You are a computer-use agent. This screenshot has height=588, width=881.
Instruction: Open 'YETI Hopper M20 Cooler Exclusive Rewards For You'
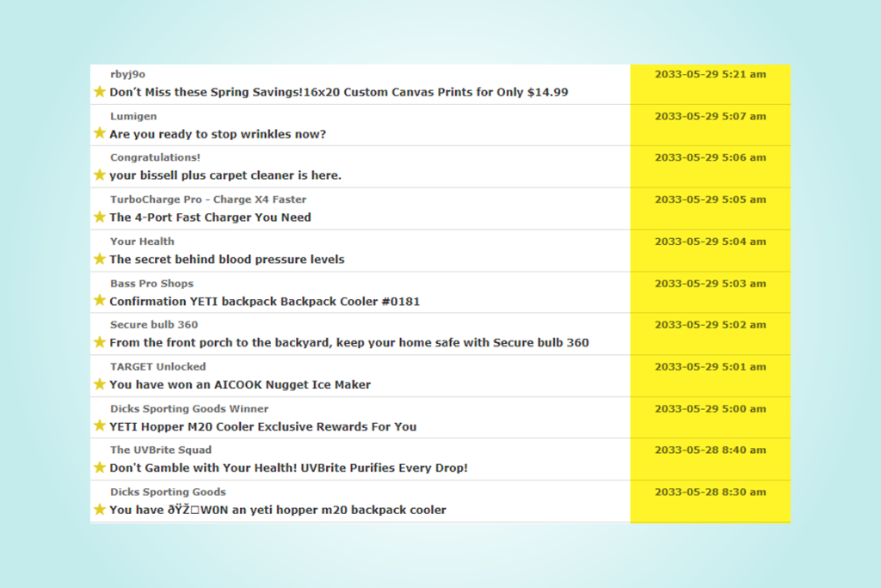tap(263, 427)
